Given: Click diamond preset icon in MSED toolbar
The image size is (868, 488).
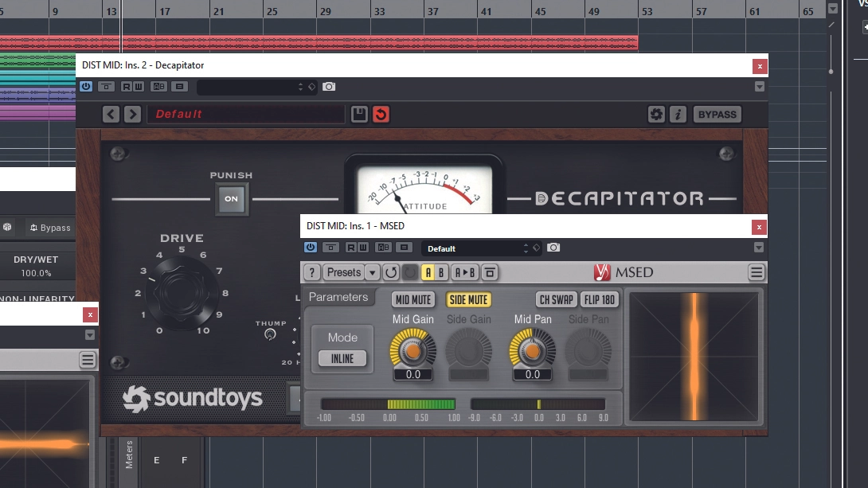Looking at the screenshot, I should click(x=536, y=248).
